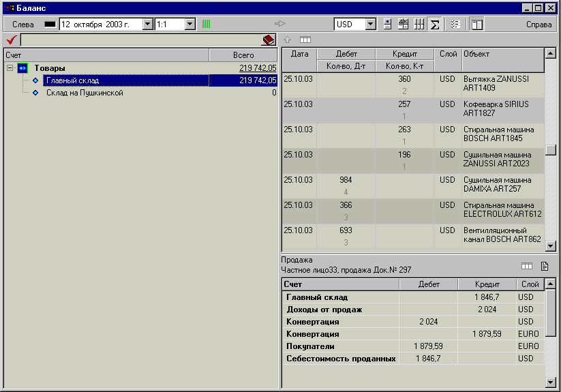Click the Объект column header

pyautogui.click(x=503, y=60)
